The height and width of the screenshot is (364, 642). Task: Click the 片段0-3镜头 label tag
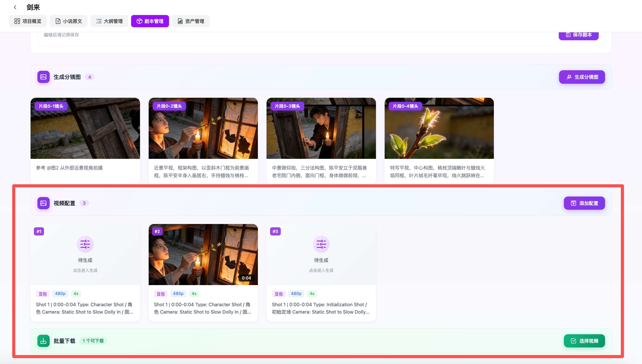[x=287, y=106]
